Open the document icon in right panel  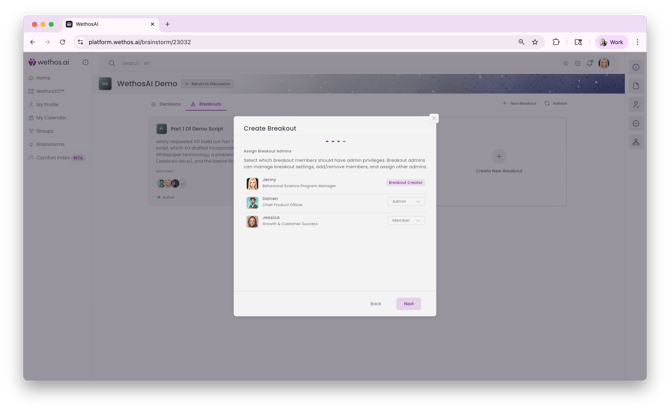click(x=636, y=86)
